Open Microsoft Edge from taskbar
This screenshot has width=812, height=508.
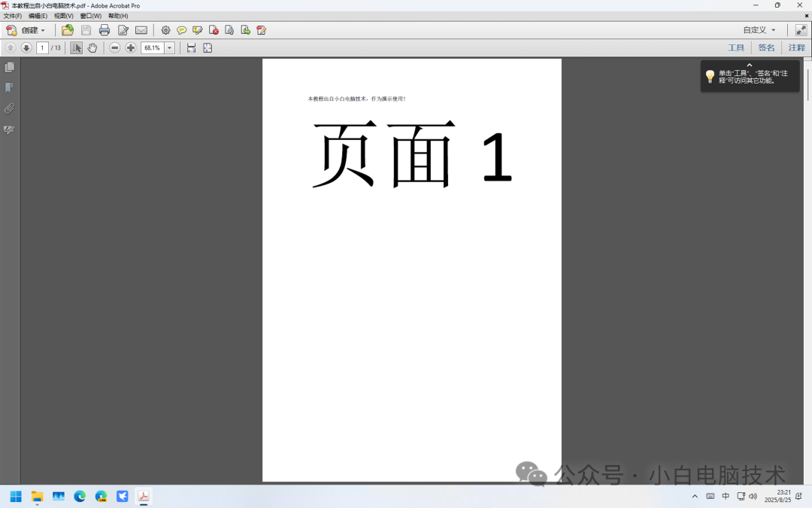coord(80,497)
